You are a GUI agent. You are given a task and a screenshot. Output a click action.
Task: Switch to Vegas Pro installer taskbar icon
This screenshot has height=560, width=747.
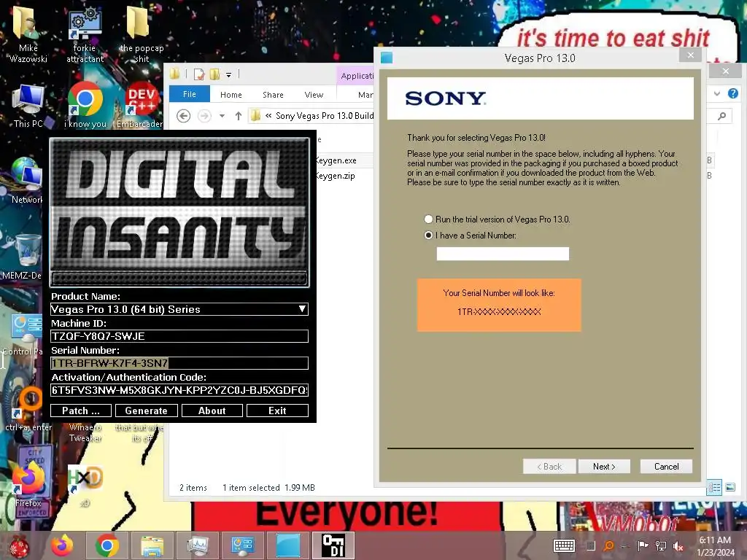click(287, 545)
